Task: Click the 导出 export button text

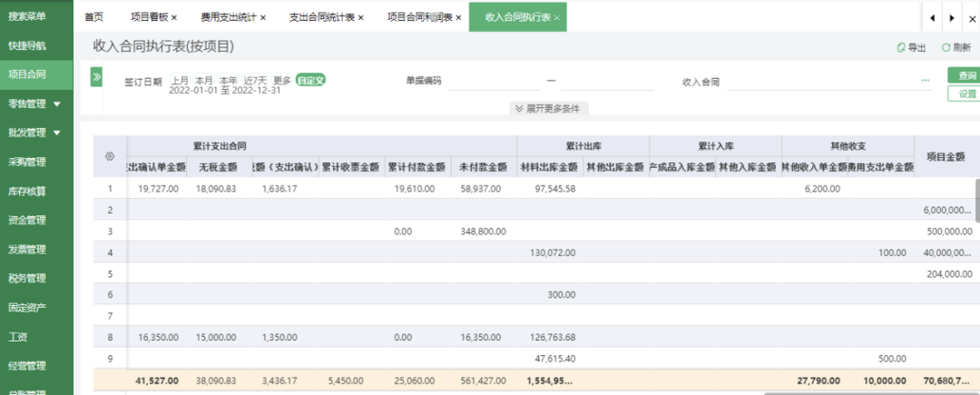Action: coord(916,47)
